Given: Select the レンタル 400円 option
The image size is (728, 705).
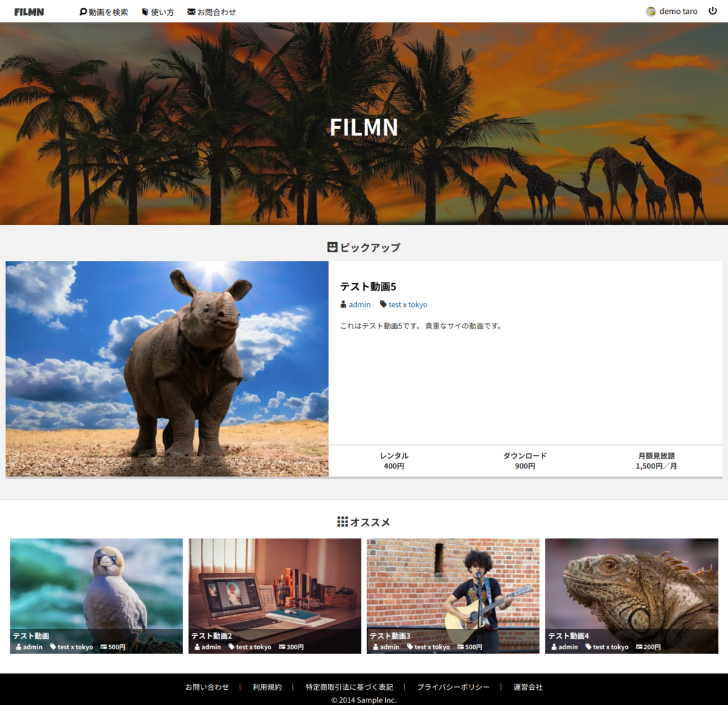Looking at the screenshot, I should [x=394, y=460].
